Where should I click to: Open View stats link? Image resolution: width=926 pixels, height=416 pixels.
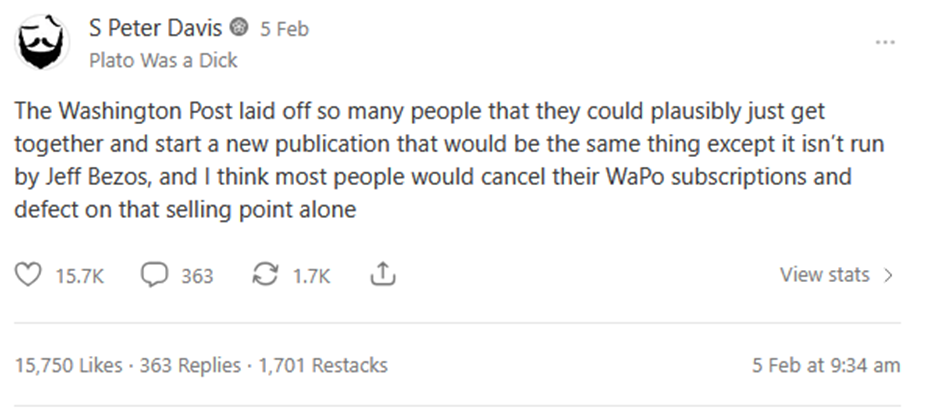point(824,275)
